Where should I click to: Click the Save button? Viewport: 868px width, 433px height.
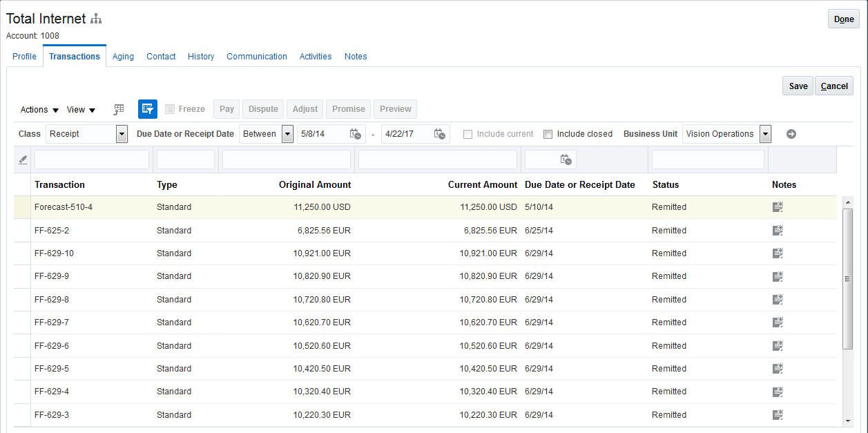click(x=798, y=86)
